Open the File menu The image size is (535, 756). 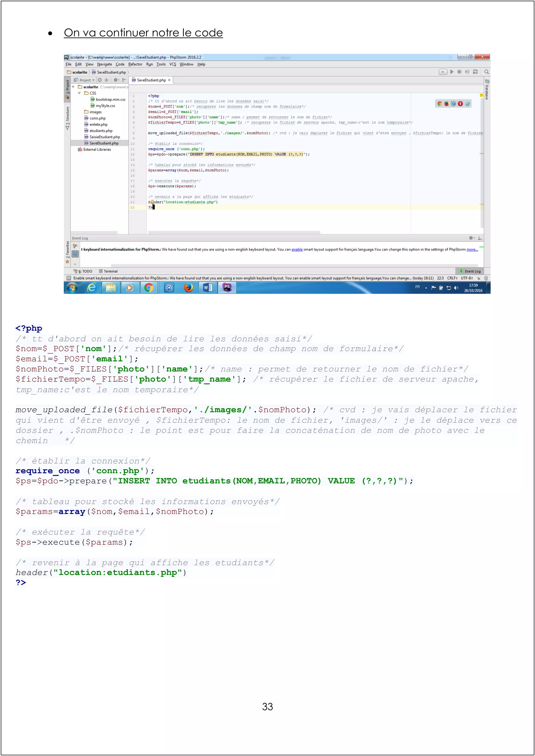tap(68, 64)
